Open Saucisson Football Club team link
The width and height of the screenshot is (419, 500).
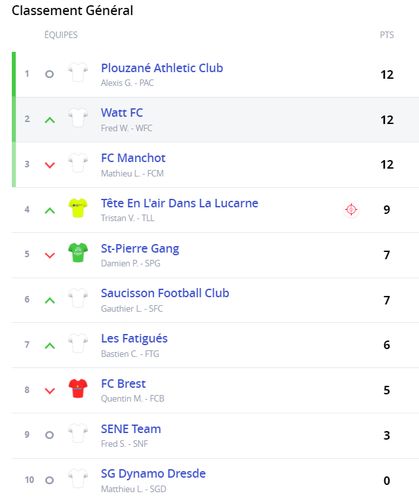pyautogui.click(x=165, y=293)
